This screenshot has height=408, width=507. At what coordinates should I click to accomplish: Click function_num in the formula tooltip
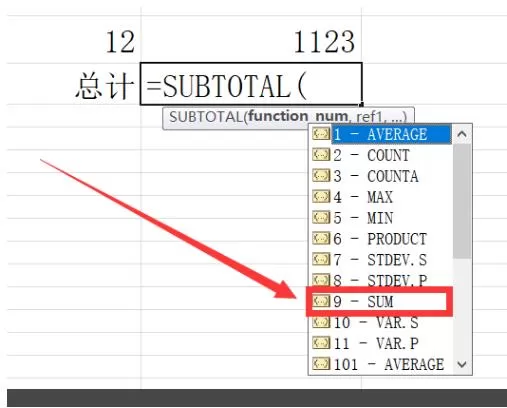click(x=298, y=117)
